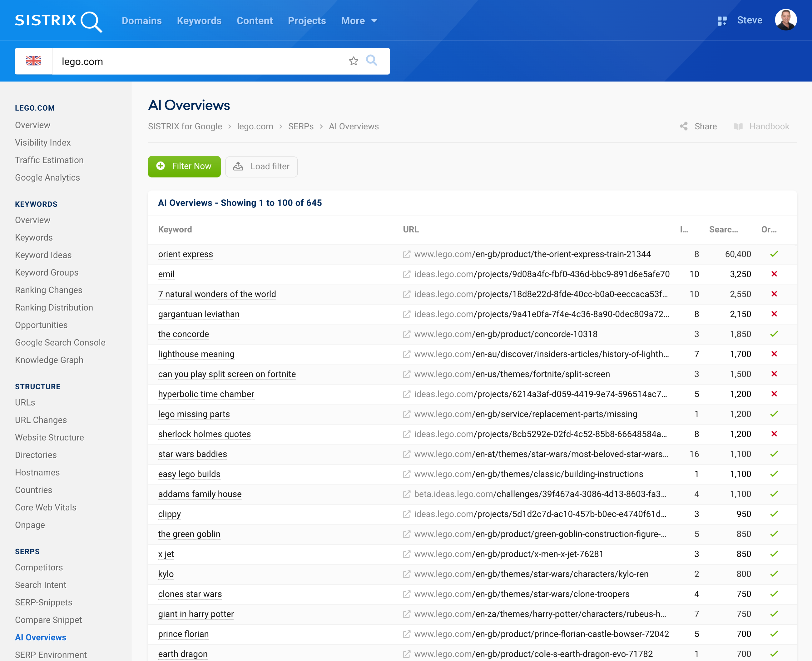Open external link icon for lighthouse meaning
Image resolution: width=812 pixels, height=661 pixels.
coord(407,354)
